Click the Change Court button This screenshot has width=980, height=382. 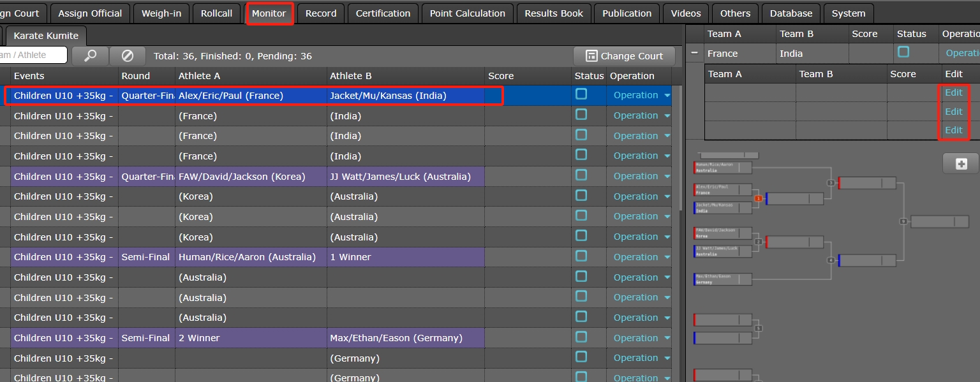coord(624,56)
